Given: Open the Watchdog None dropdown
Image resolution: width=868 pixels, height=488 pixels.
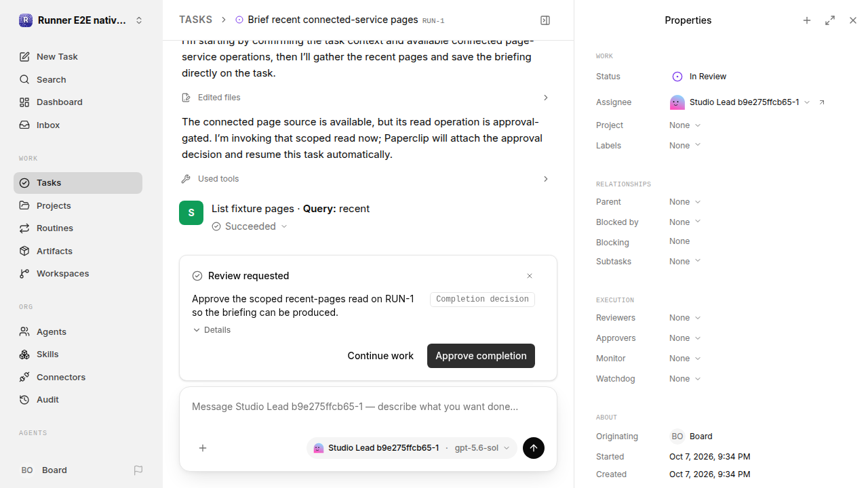Looking at the screenshot, I should point(685,379).
